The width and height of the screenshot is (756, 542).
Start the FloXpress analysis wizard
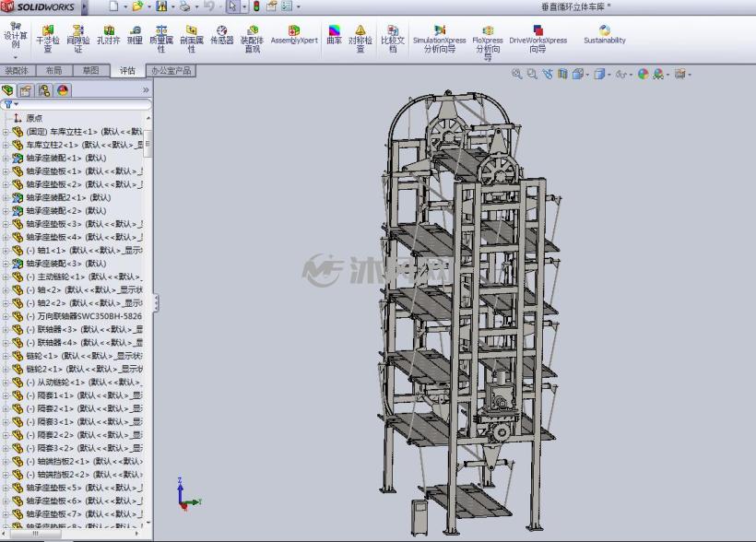(488, 42)
